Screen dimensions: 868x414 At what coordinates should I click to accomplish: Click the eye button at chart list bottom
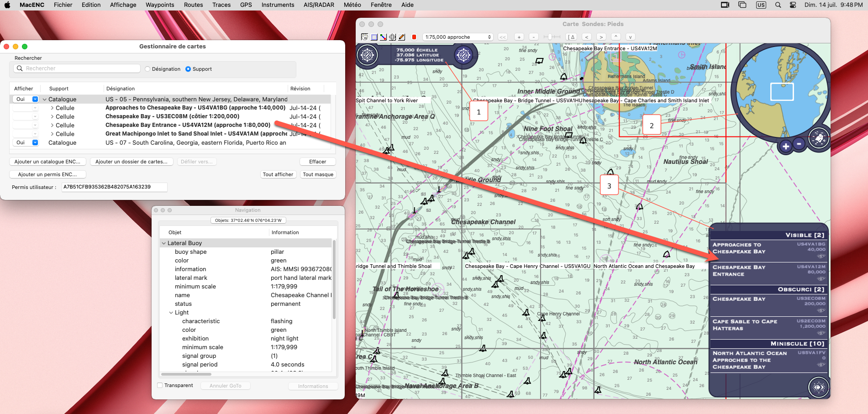click(818, 388)
